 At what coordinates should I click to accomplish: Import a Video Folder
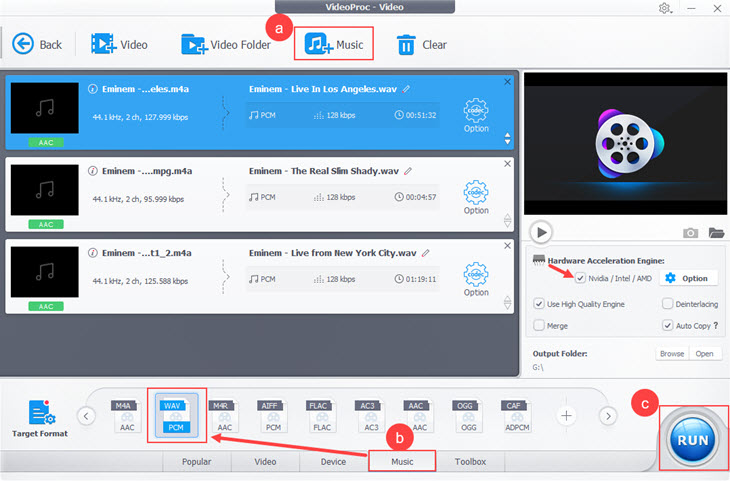226,45
